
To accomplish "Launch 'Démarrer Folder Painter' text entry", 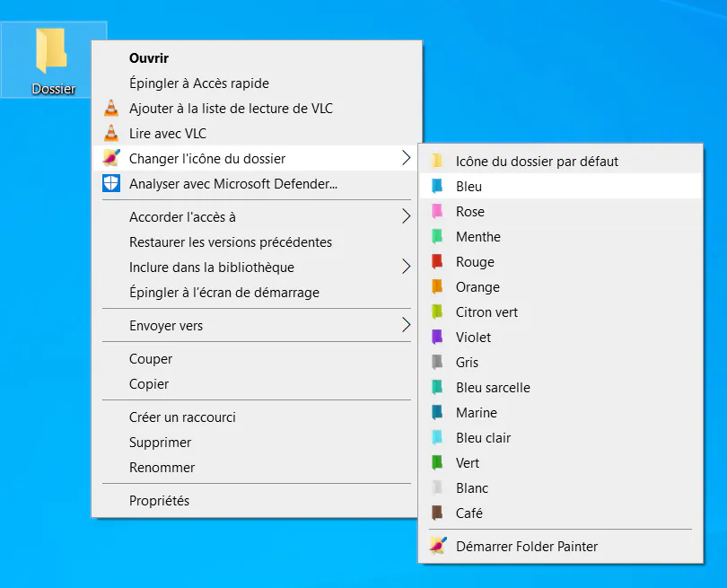I will [527, 547].
